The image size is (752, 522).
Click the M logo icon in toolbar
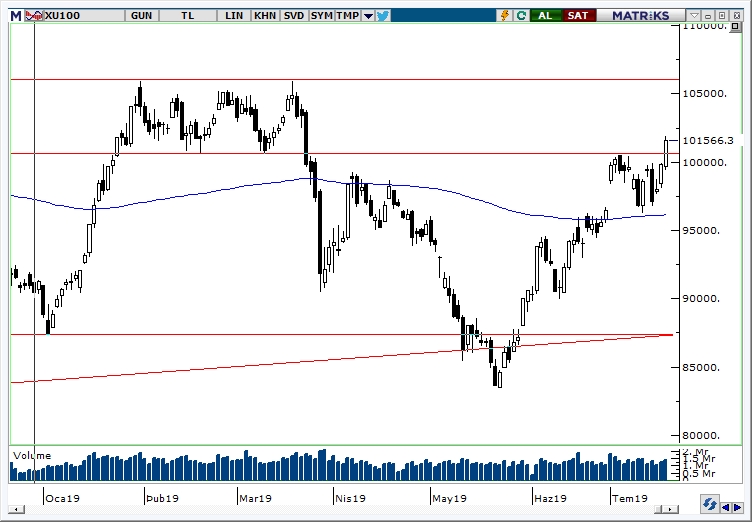tap(16, 15)
